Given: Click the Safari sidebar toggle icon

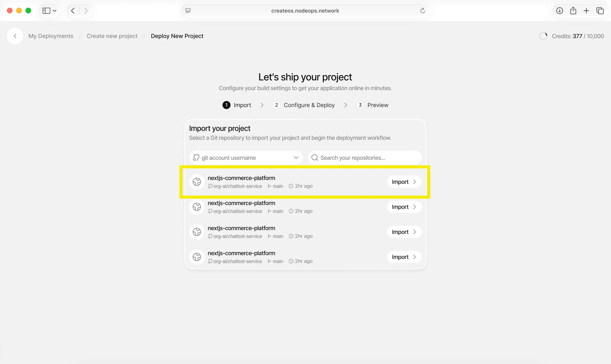Looking at the screenshot, I should pyautogui.click(x=46, y=11).
